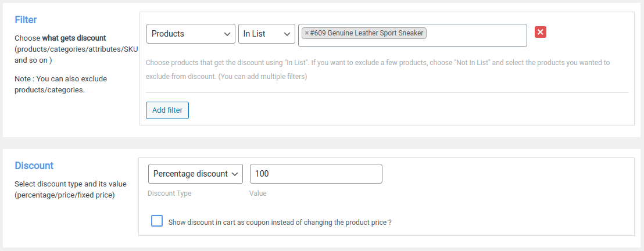Expand the In List condition dropdown
This screenshot has height=251, width=644.
tap(266, 34)
